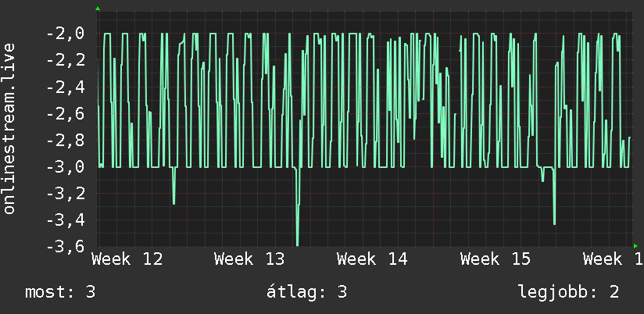Select the 'Week 15' axis label
The image size is (644, 314).
point(496,259)
